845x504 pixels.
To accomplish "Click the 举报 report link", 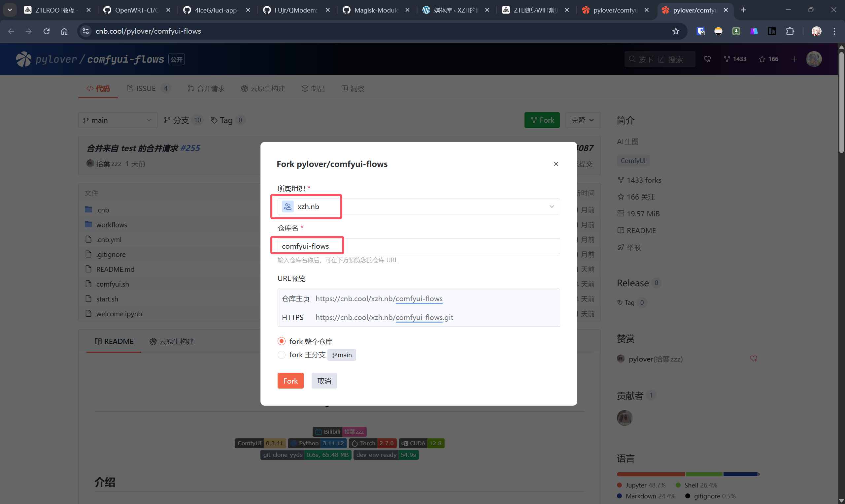I will point(629,247).
